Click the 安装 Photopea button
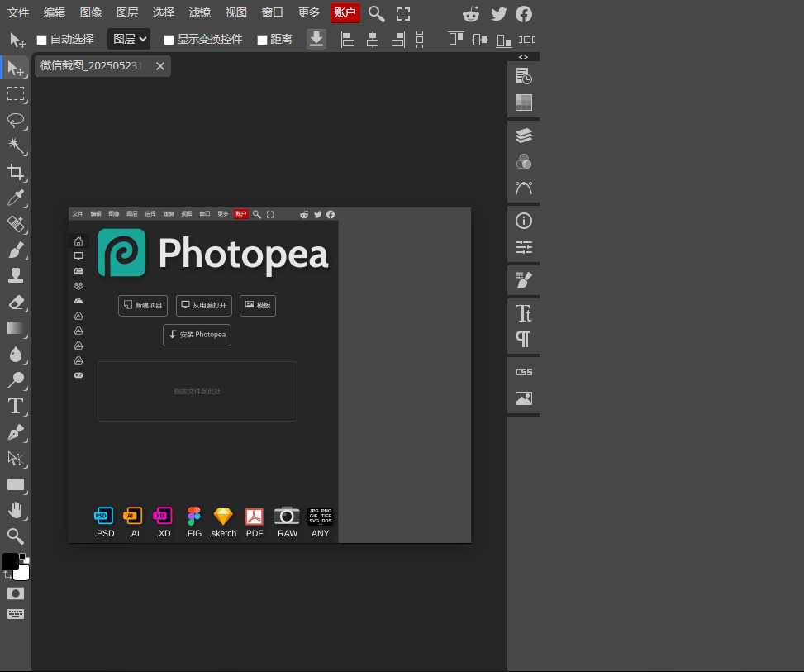 pos(197,335)
